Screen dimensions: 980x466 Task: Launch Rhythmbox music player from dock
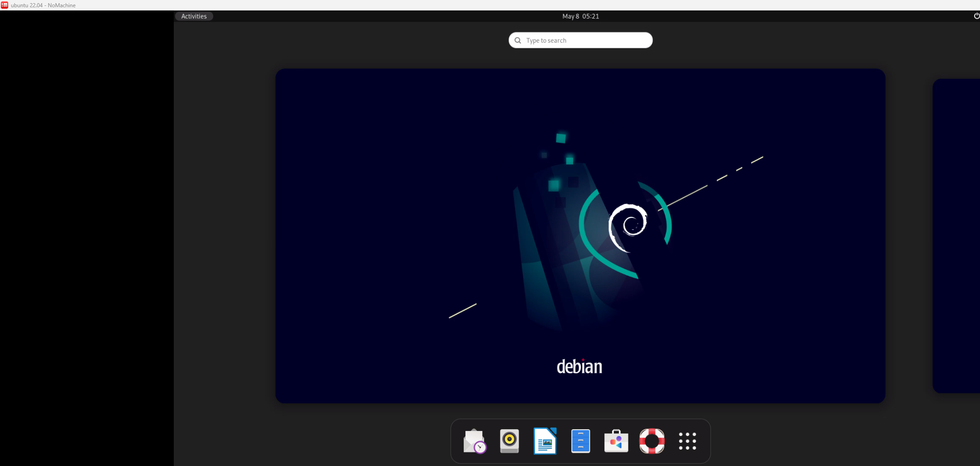[x=510, y=441]
